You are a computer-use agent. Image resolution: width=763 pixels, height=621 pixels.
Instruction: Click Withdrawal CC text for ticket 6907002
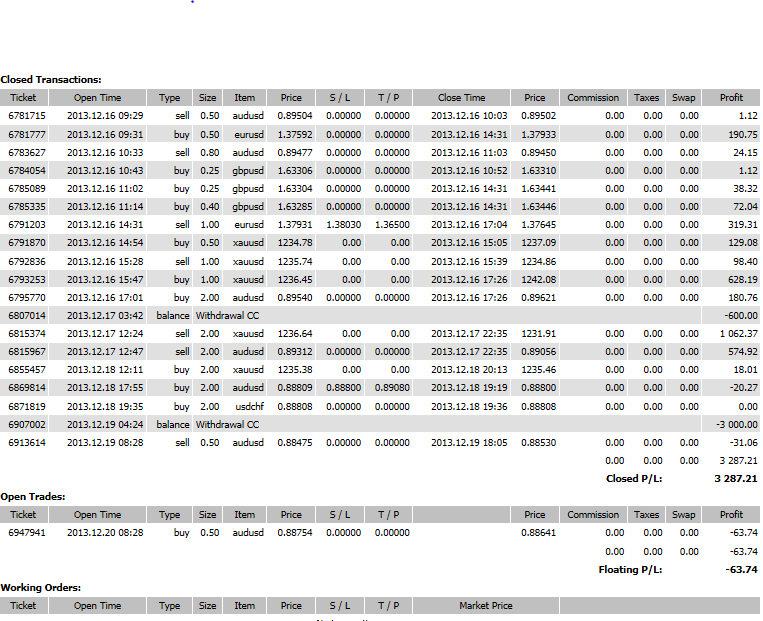[227, 424]
